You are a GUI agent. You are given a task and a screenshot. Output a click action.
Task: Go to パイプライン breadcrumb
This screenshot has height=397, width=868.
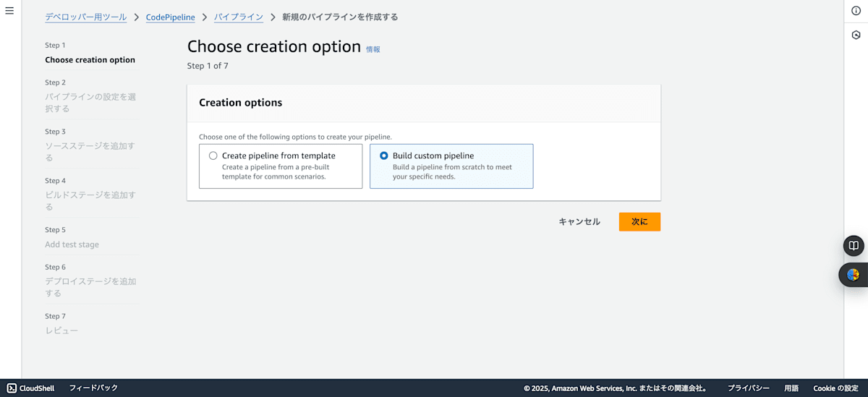pos(238,17)
